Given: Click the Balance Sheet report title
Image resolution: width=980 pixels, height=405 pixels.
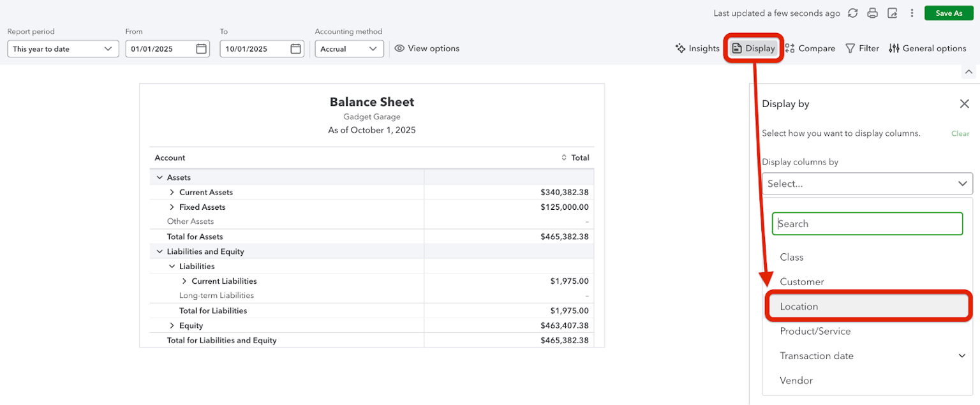Looking at the screenshot, I should pos(372,102).
